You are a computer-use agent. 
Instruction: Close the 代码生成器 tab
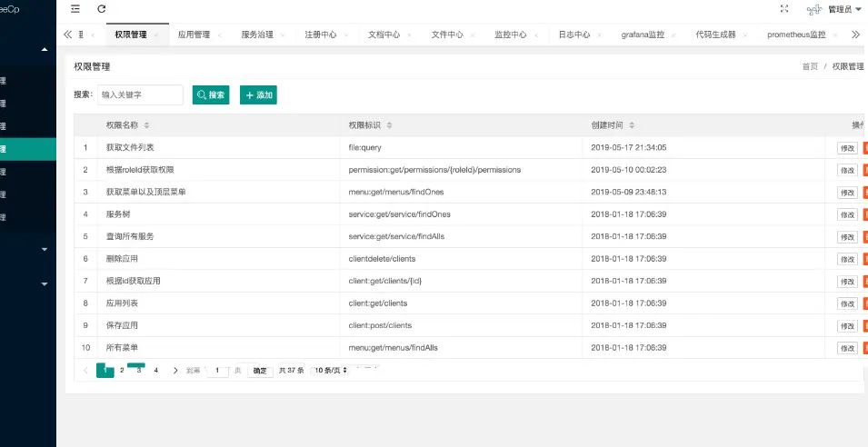pyautogui.click(x=745, y=35)
